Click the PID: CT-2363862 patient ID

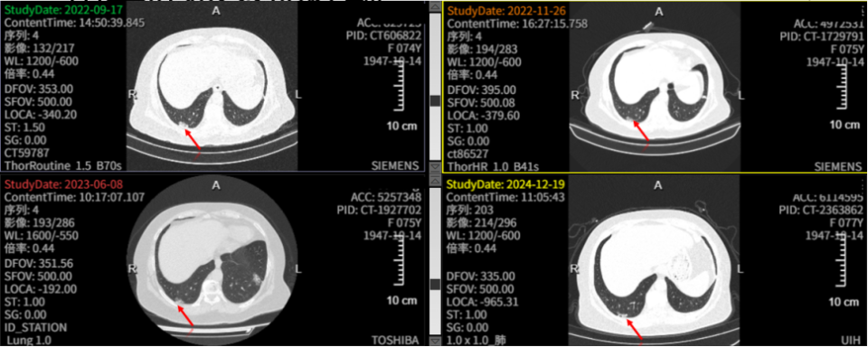pyautogui.click(x=820, y=210)
